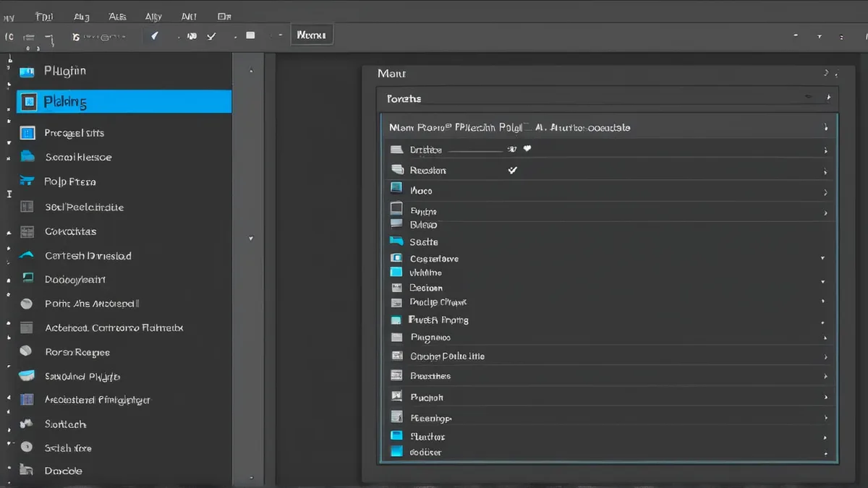Select the 'Prodge Cfroet' list row
Screen dimensions: 868x488
[x=609, y=302]
